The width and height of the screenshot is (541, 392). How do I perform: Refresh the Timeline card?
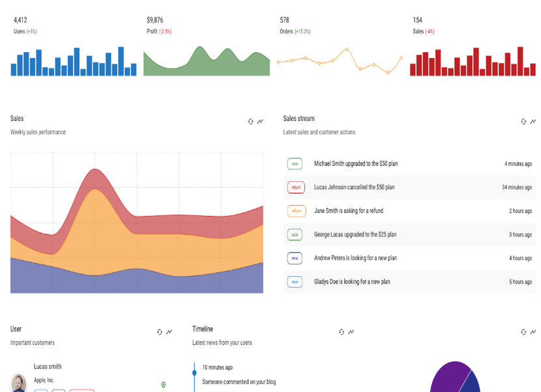pyautogui.click(x=342, y=331)
